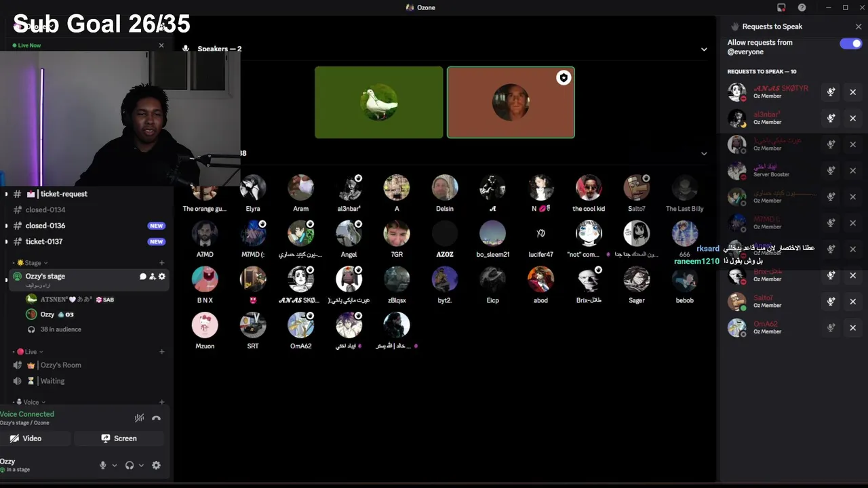Open SRT's avatar in the audience
Screen dimensions: 868x488
tap(253, 325)
